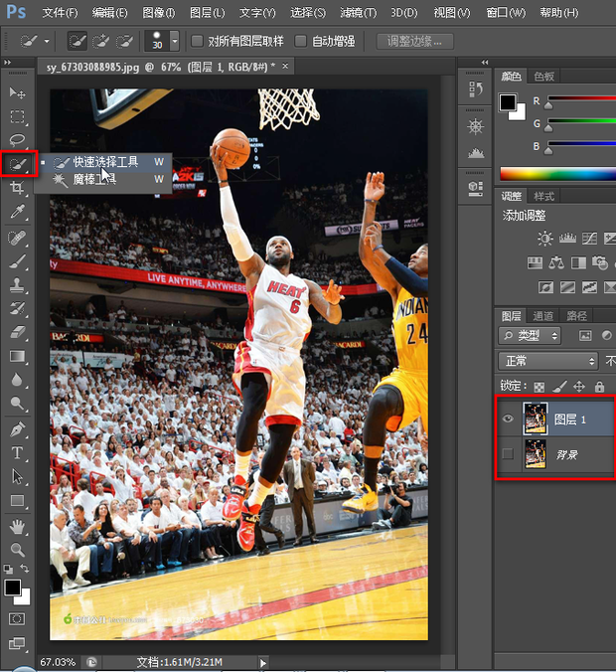Select the Clone Stamp tool
The width and height of the screenshot is (616, 672).
coord(17,285)
